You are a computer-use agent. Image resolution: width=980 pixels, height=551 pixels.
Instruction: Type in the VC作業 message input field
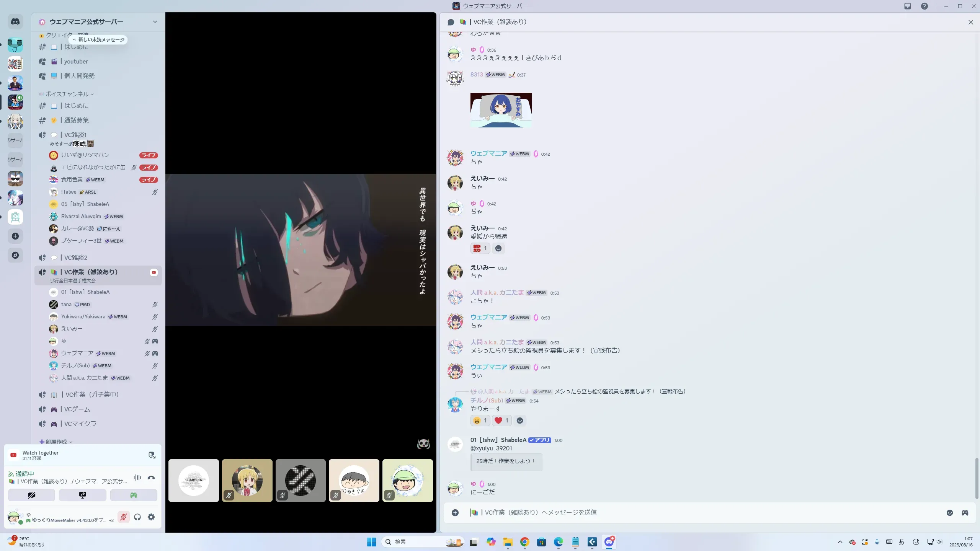coord(689,513)
